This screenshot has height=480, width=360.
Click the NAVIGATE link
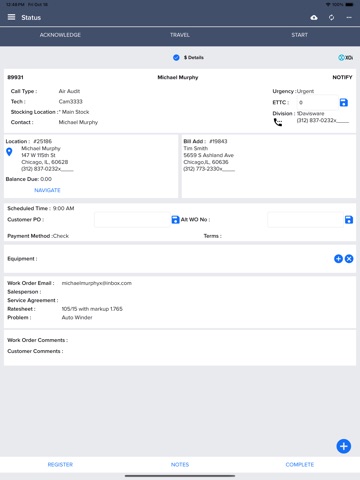tap(47, 190)
